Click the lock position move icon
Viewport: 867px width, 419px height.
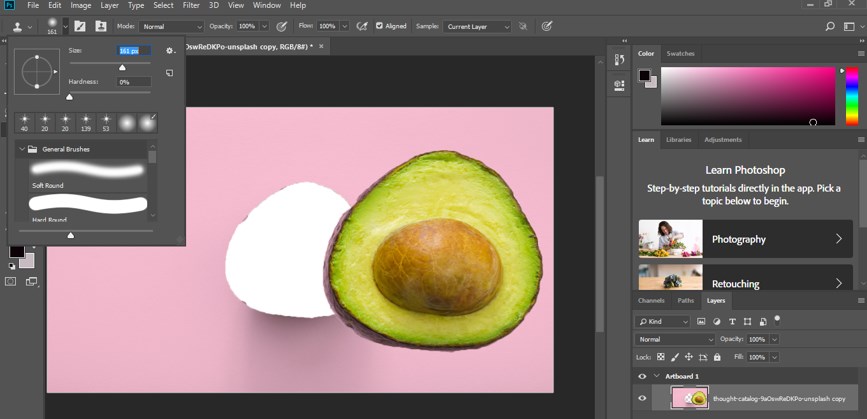point(689,357)
